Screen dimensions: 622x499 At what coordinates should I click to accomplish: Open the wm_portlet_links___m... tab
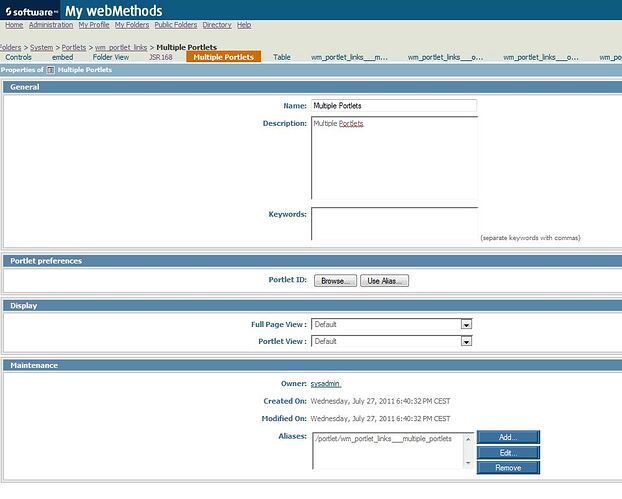point(349,57)
